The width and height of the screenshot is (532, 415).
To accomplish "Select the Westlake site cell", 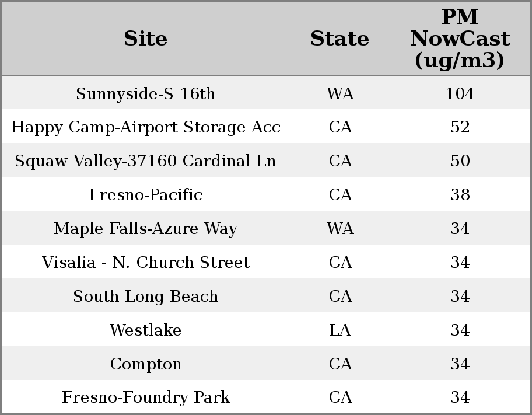I will click(x=146, y=330).
